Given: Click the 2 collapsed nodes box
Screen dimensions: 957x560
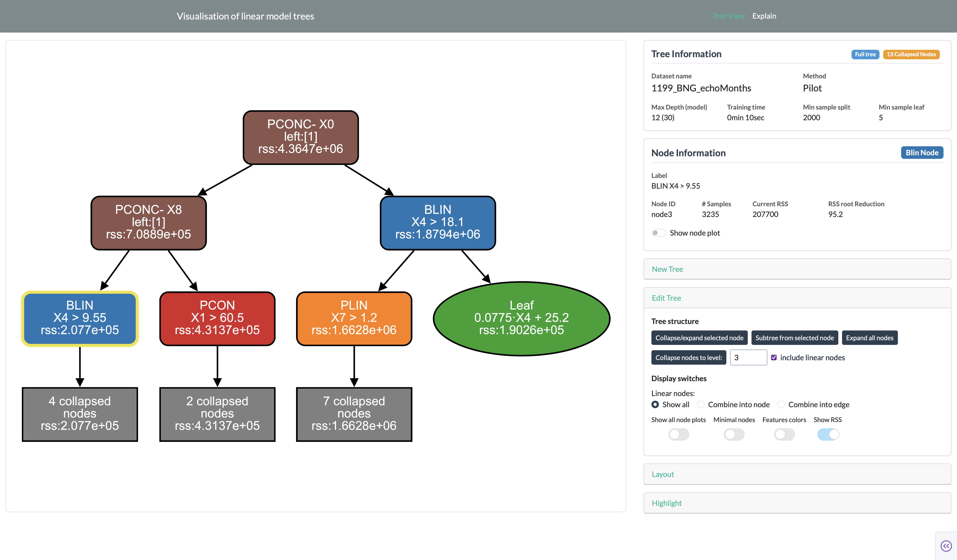Looking at the screenshot, I should click(217, 414).
